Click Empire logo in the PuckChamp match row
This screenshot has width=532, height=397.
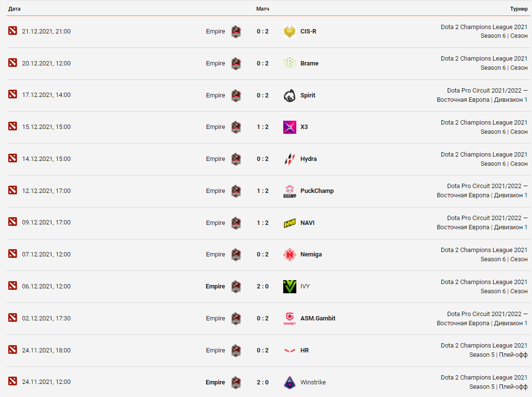236,191
